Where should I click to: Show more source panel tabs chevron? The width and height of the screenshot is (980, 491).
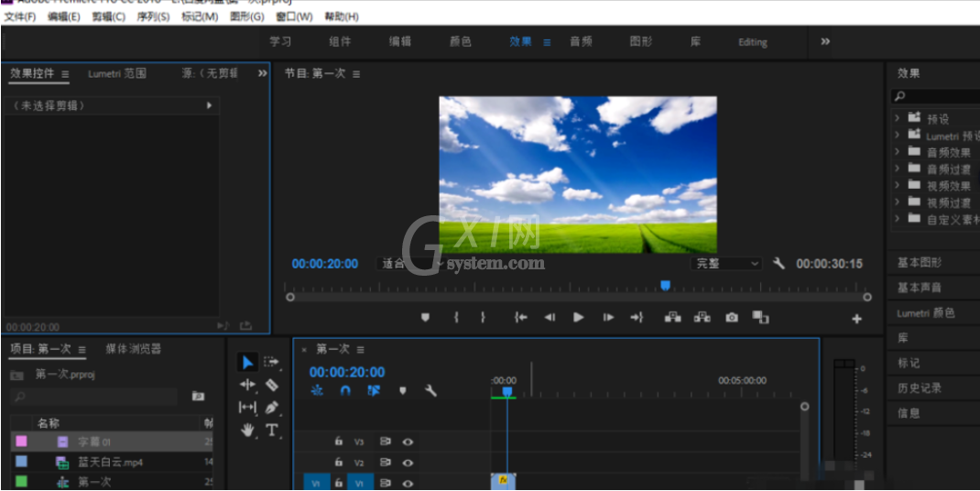[263, 73]
